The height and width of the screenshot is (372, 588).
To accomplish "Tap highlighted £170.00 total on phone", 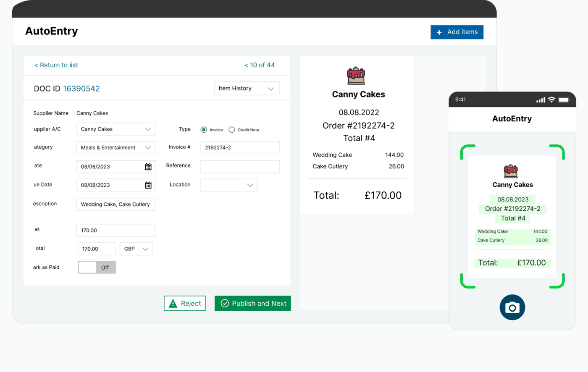I will tap(531, 263).
